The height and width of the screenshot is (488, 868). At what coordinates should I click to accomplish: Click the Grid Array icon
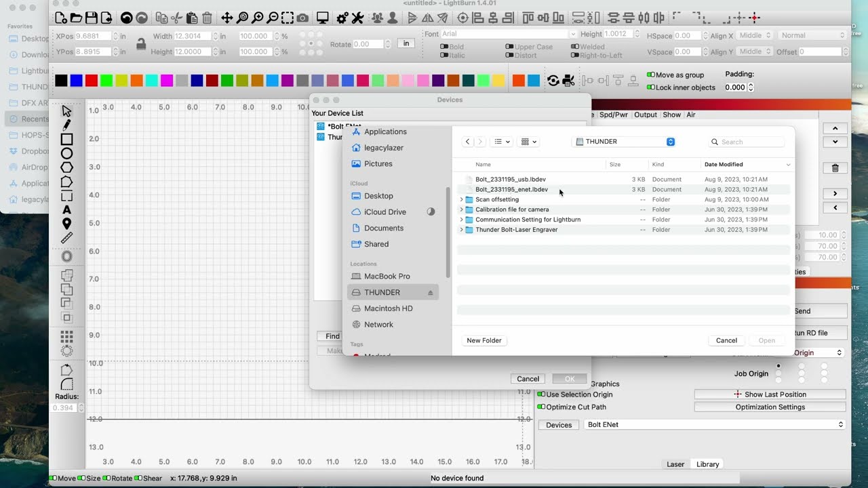(66, 337)
